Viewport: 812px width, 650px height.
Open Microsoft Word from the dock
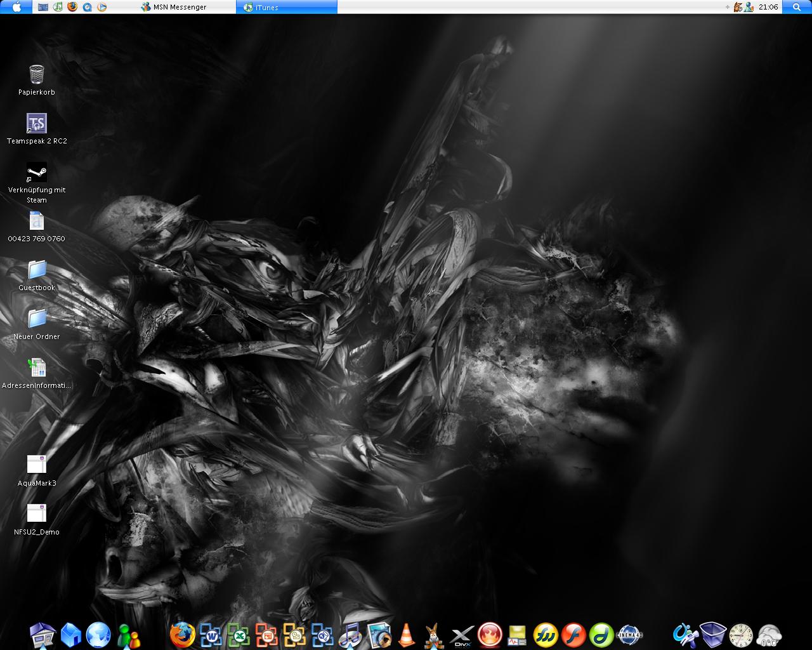click(211, 634)
